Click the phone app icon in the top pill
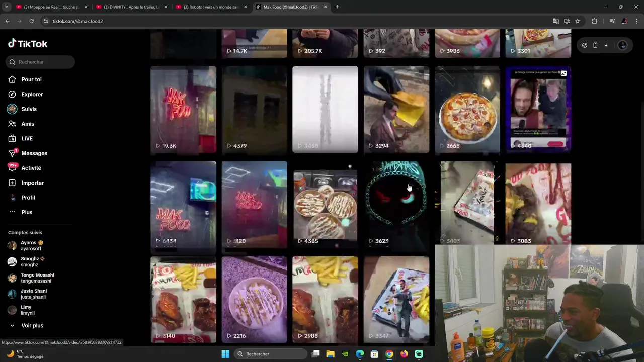Viewport: 644px width, 362px height. [595, 45]
